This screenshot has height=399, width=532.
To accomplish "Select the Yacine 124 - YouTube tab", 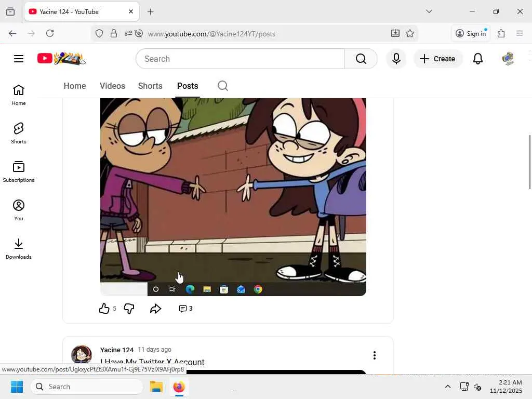I will click(82, 11).
